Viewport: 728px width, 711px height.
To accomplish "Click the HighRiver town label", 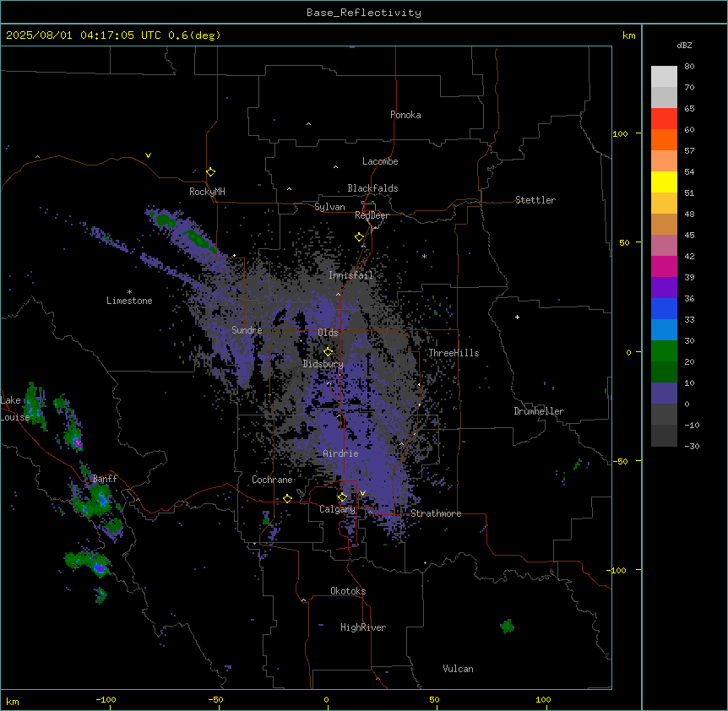I will pos(363,627).
